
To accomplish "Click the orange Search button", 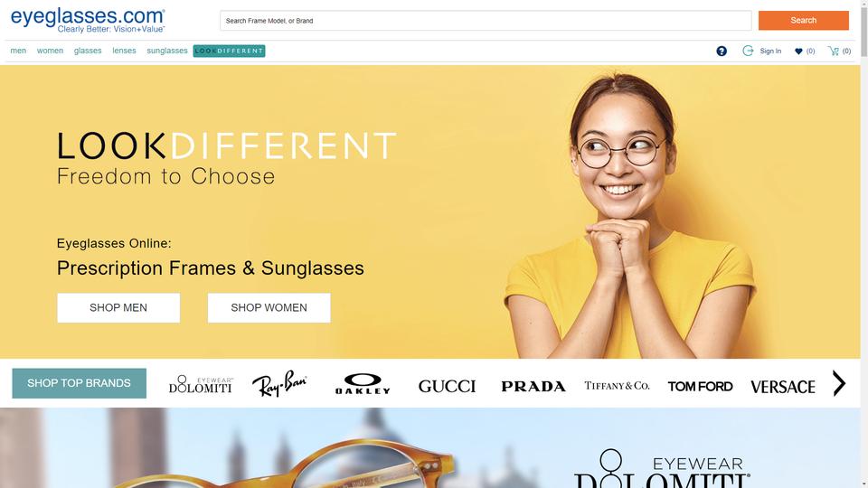I will [803, 21].
